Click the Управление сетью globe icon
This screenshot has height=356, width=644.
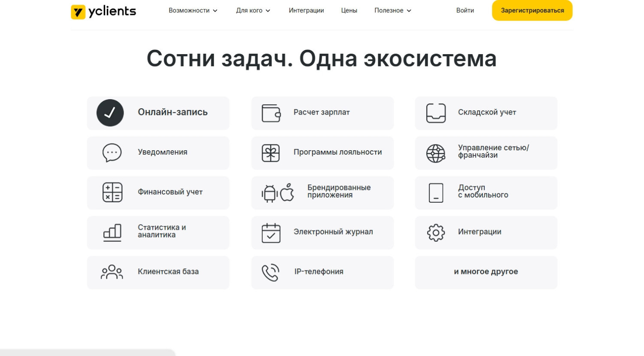(435, 153)
